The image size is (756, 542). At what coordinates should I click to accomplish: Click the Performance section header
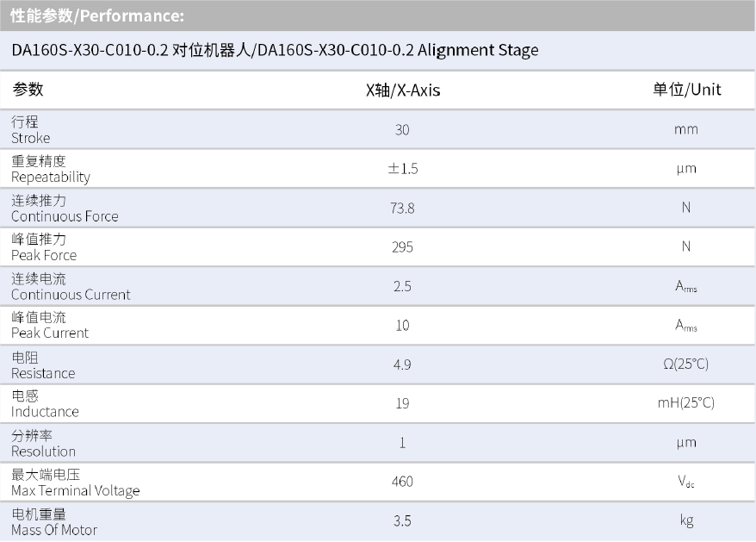point(97,16)
